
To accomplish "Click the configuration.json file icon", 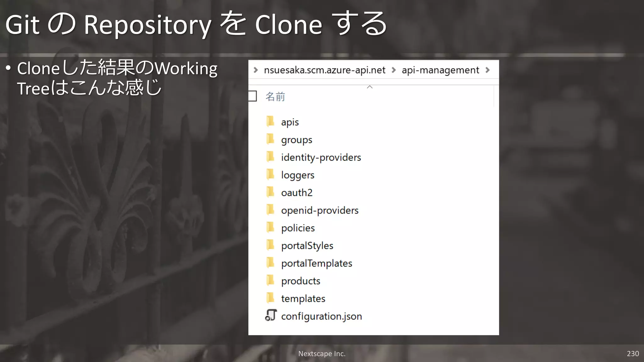I will (271, 315).
